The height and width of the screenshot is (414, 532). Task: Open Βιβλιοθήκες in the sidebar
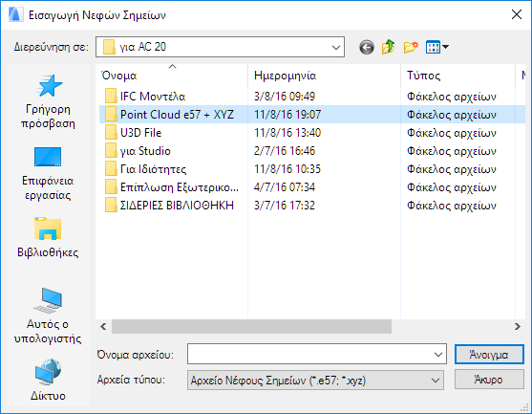(x=48, y=238)
